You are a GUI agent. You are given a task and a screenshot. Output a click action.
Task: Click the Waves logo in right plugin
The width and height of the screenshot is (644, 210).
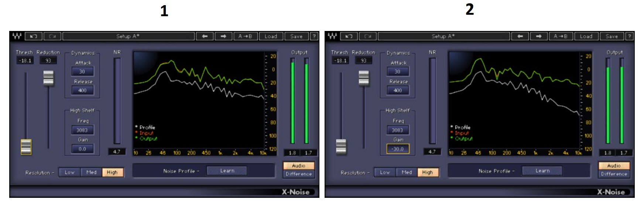(332, 36)
